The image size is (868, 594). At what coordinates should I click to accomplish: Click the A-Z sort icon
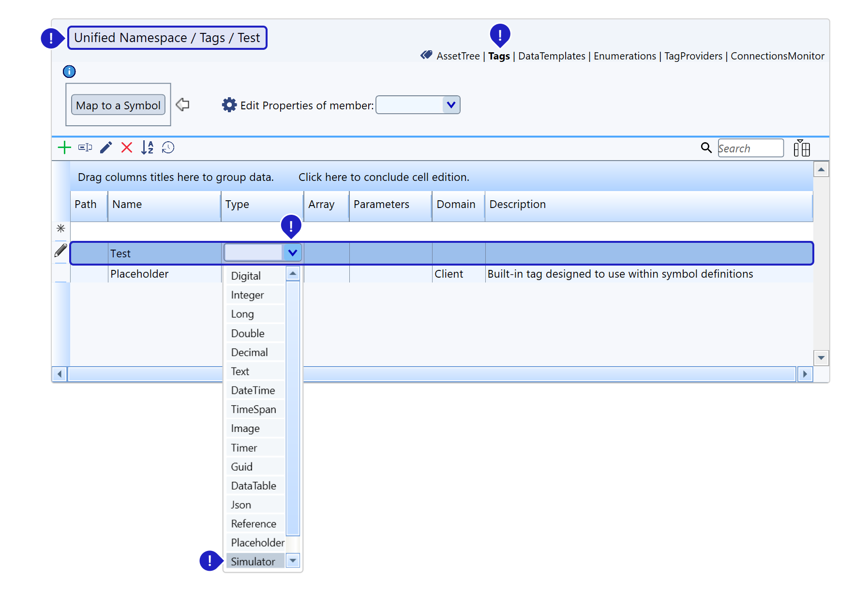point(147,148)
